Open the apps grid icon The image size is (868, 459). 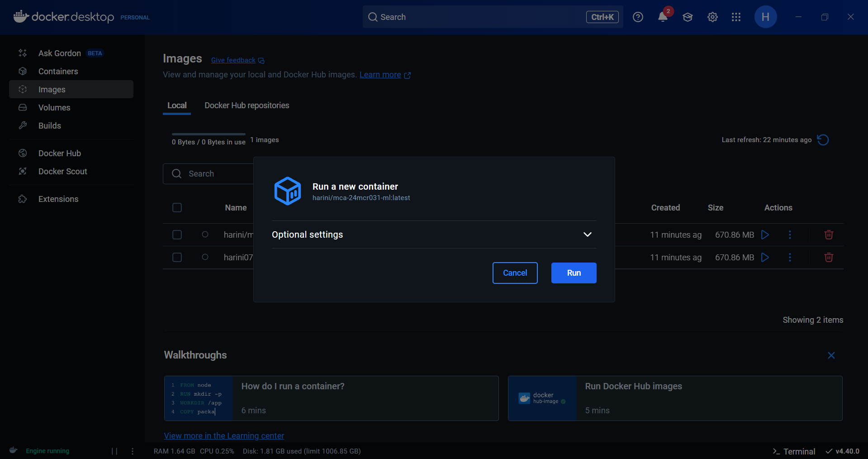(x=736, y=17)
